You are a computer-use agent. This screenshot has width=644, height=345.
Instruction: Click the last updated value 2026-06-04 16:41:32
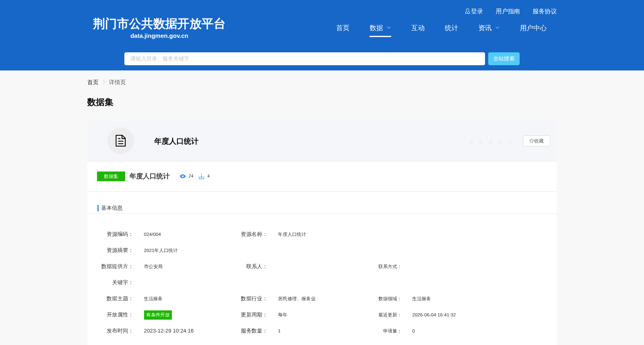(434, 315)
